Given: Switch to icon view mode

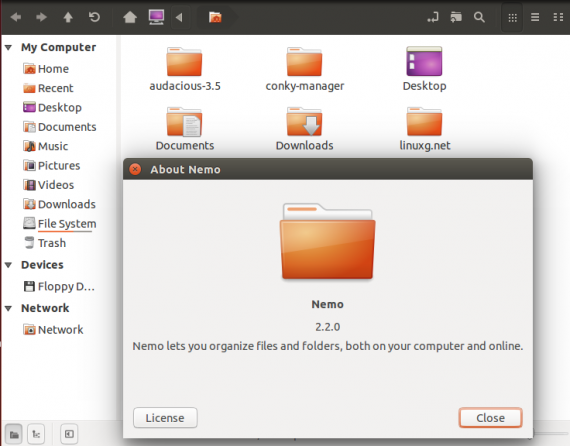Looking at the screenshot, I should [513, 17].
